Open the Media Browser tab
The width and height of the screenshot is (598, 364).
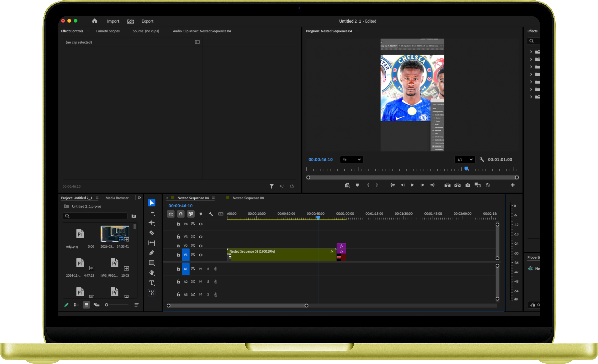click(x=117, y=198)
